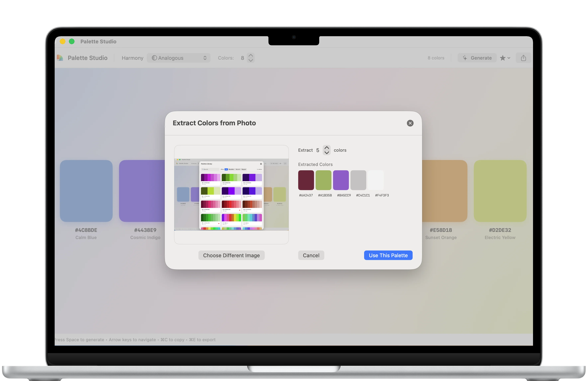Increase the toolbar Colors count
Viewport: 588px width, 382px height.
(x=250, y=55)
